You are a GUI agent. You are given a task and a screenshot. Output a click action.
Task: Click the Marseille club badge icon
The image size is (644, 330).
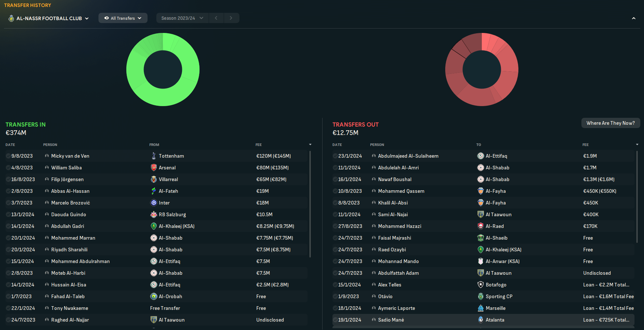(481, 308)
